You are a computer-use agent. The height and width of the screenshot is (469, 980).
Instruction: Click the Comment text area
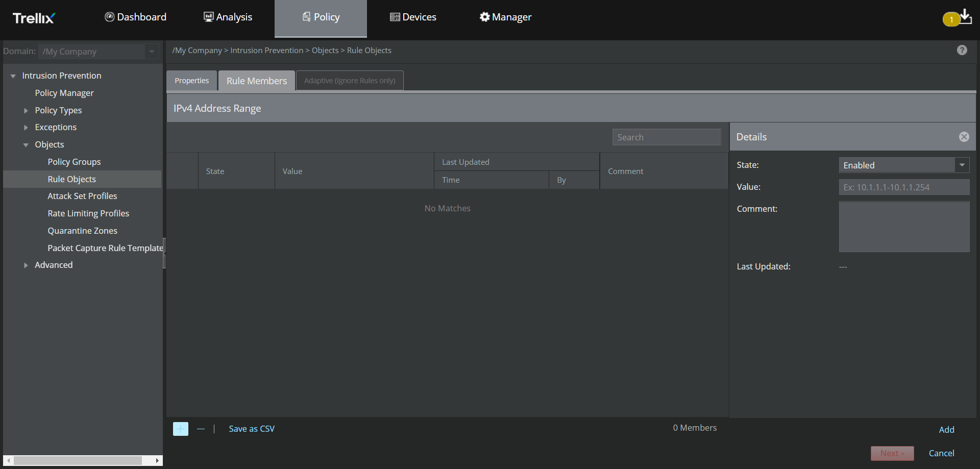(x=904, y=227)
